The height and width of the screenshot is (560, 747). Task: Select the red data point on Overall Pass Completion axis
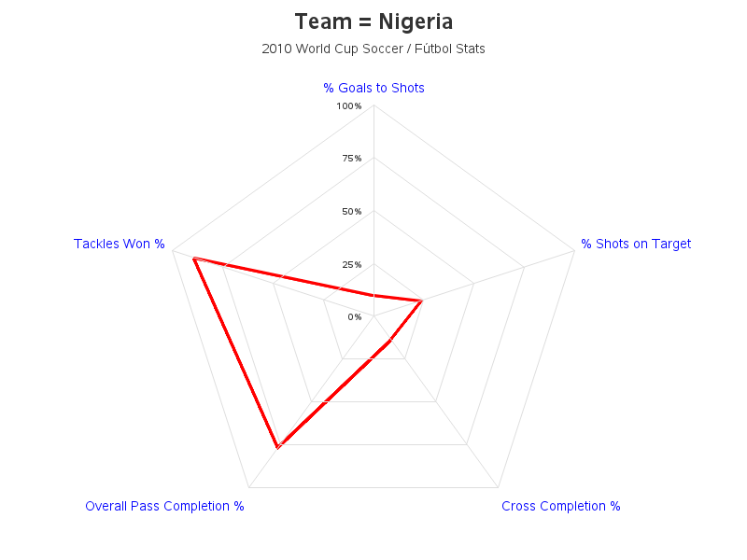click(x=278, y=447)
